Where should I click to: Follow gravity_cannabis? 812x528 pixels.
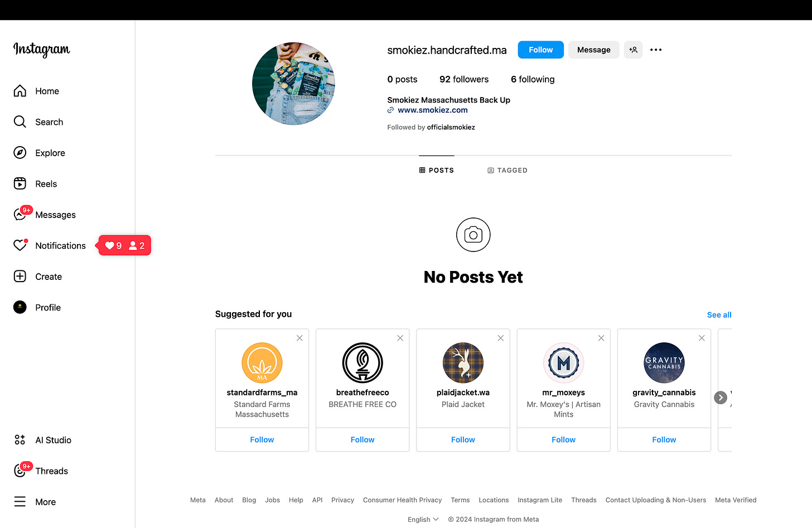point(664,439)
